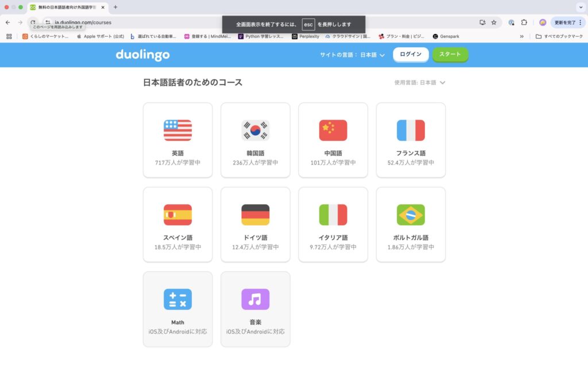Open the サイトの言語: 日本語 dropdown
This screenshot has height=368, width=588.
tap(352, 55)
